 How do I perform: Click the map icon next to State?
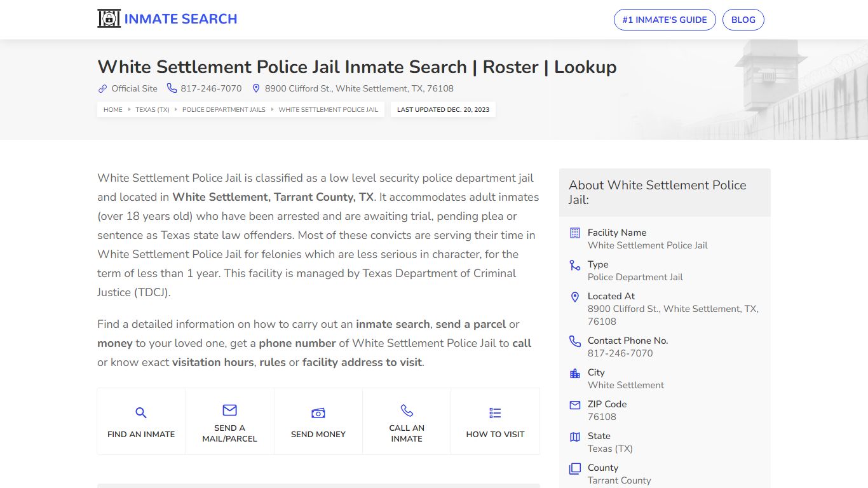[575, 437]
